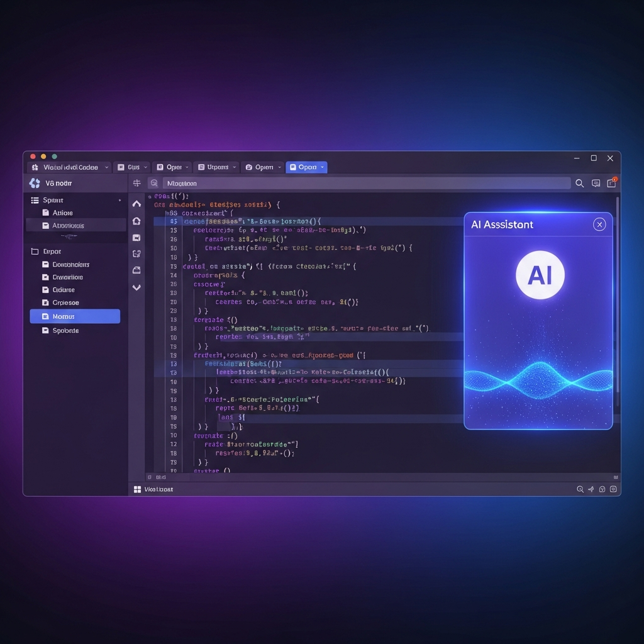Click the zoom magnifier icon in status bar

pos(580,489)
